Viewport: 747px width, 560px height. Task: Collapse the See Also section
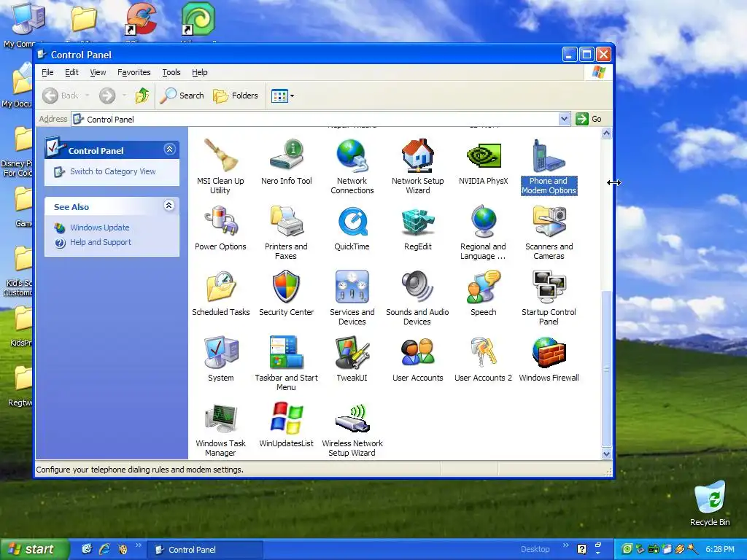pyautogui.click(x=169, y=206)
